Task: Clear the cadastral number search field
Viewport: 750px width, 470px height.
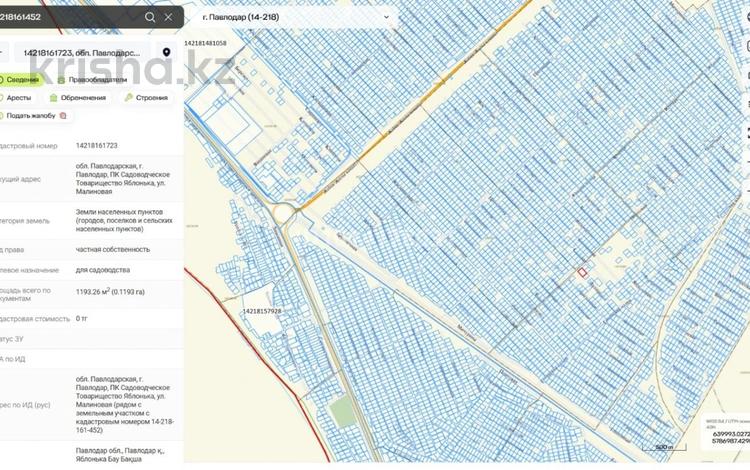Action: [168, 17]
